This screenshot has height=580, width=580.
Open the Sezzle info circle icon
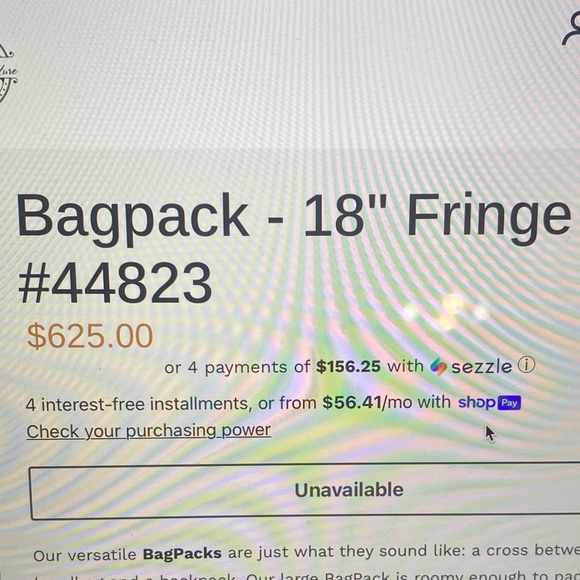526,365
